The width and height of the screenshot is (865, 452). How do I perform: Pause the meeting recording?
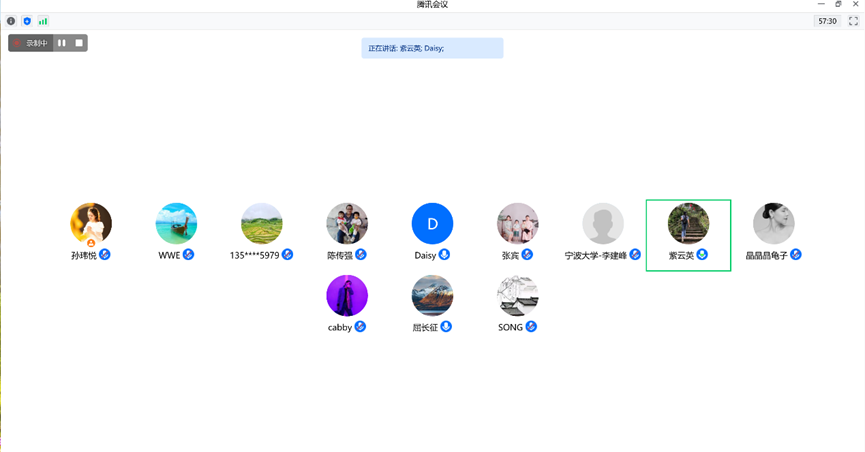[x=62, y=43]
